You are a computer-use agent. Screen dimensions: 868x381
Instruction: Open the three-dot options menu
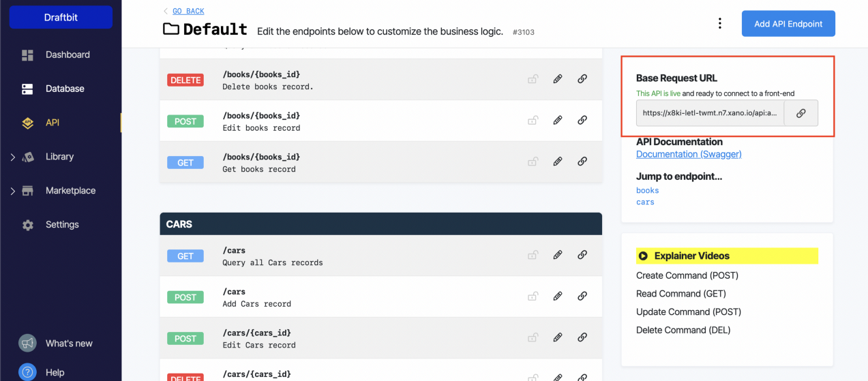click(x=719, y=24)
